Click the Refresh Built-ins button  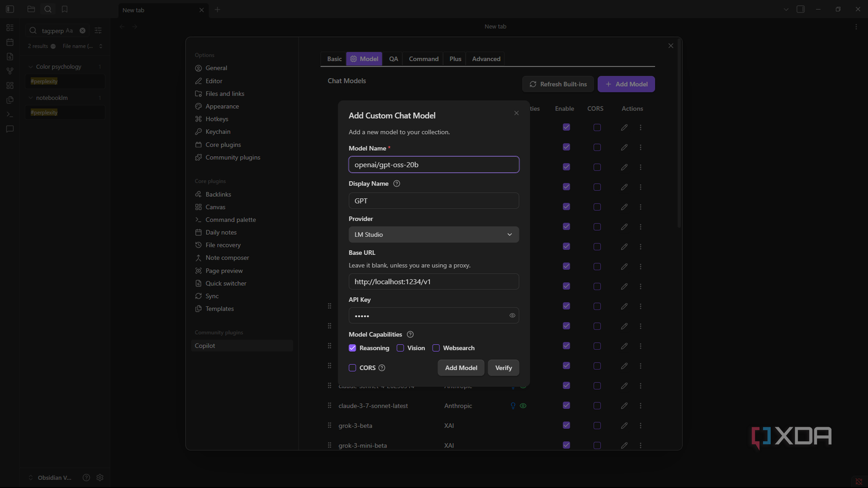(558, 84)
